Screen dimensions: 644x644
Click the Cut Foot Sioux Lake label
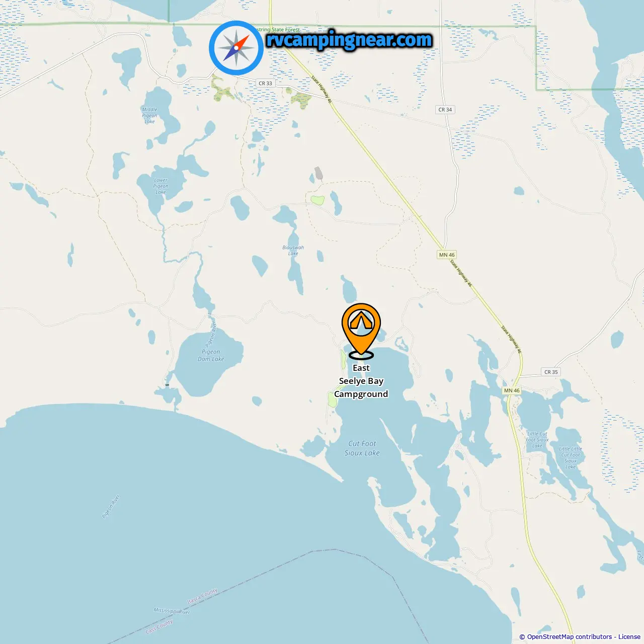pyautogui.click(x=362, y=448)
